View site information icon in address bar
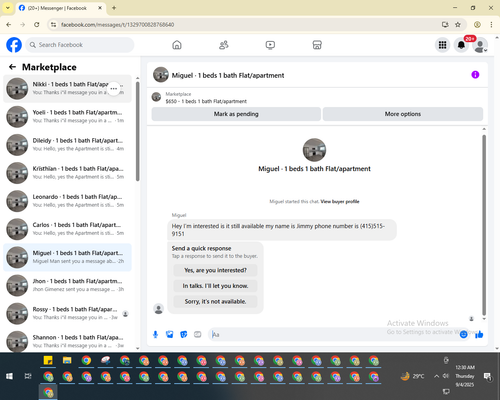This screenshot has height=400, width=500. 53,24
